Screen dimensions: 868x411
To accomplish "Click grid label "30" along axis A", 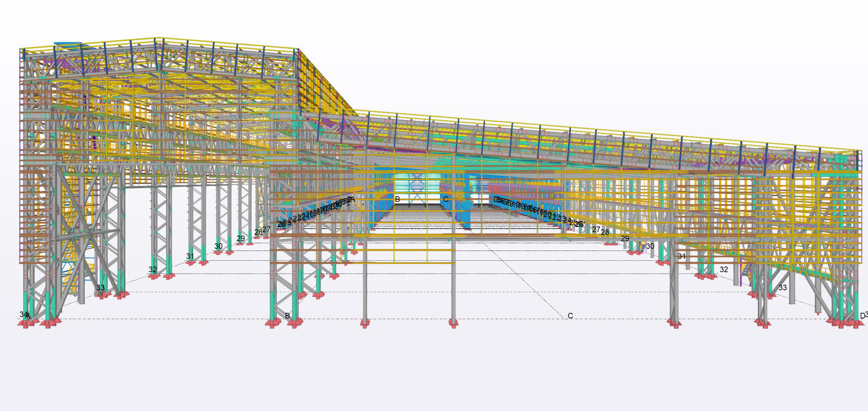I will coord(218,246).
